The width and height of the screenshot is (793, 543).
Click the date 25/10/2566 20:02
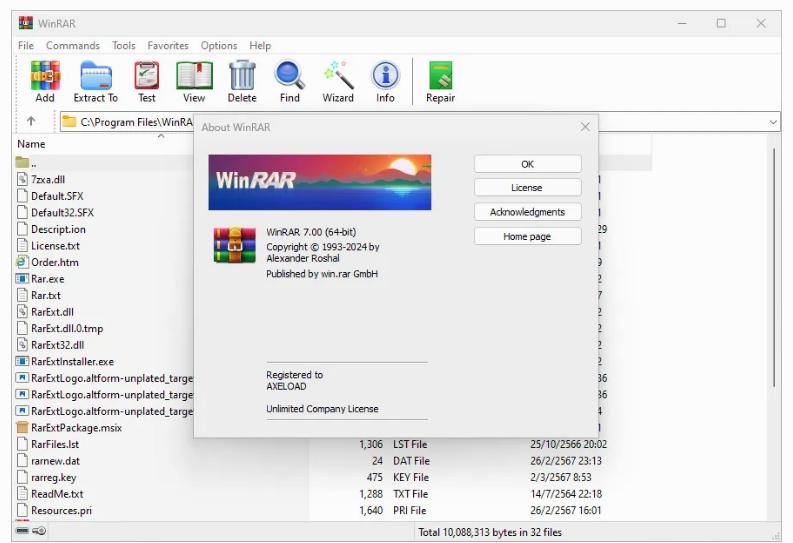click(x=568, y=444)
